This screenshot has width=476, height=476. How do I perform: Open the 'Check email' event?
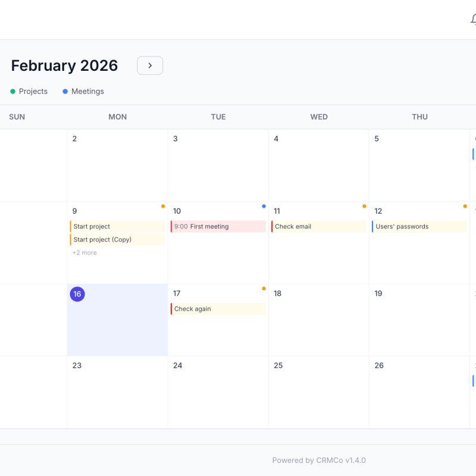(x=318, y=227)
